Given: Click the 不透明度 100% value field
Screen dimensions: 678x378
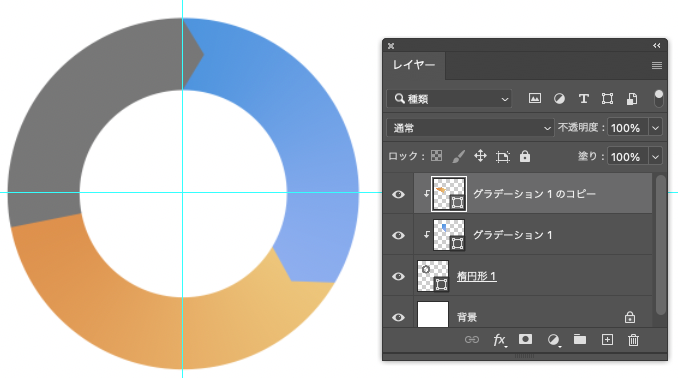Looking at the screenshot, I should click(x=628, y=128).
